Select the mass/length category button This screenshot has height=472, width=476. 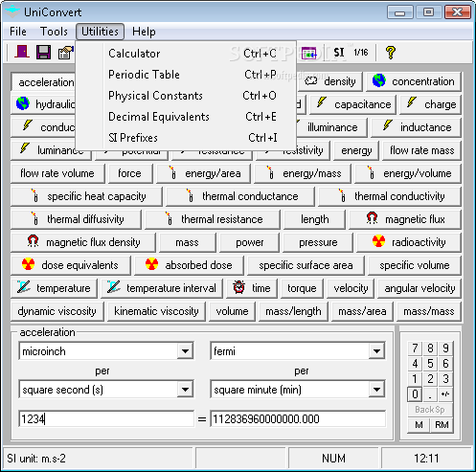point(293,311)
